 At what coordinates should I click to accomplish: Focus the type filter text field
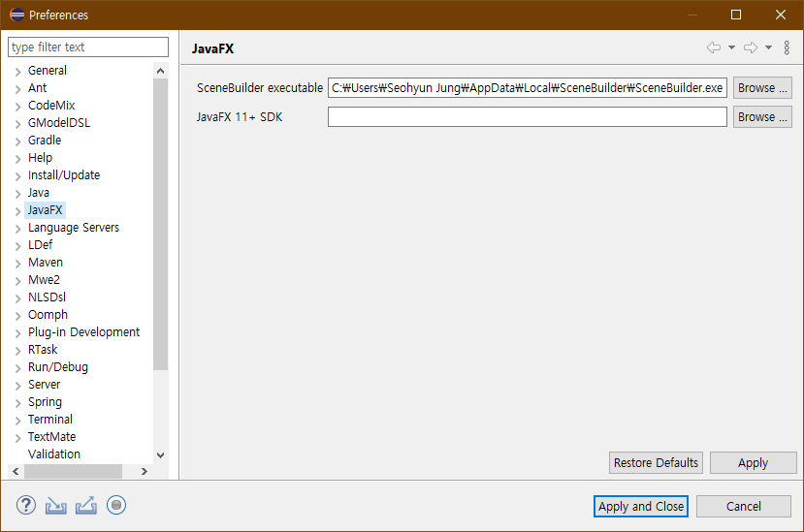click(88, 47)
